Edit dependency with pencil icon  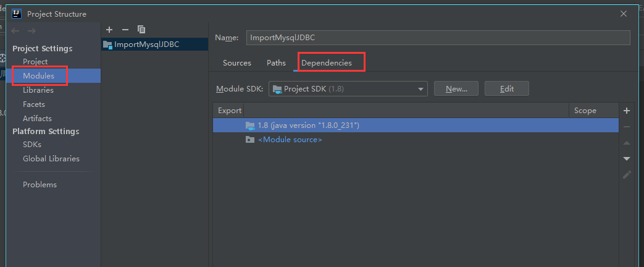click(x=626, y=174)
